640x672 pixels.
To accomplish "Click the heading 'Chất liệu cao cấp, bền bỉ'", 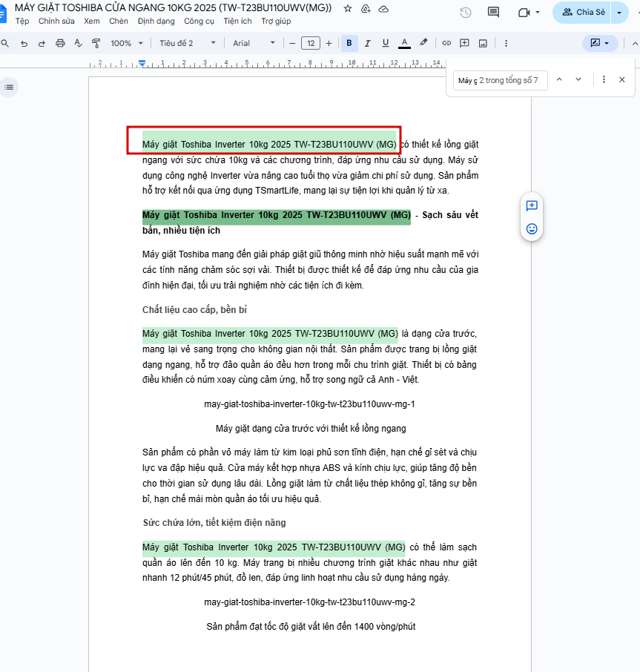I will 194,309.
